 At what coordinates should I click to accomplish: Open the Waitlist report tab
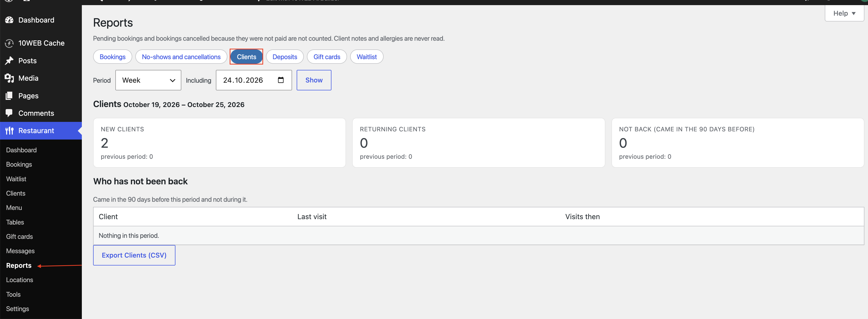coord(366,57)
